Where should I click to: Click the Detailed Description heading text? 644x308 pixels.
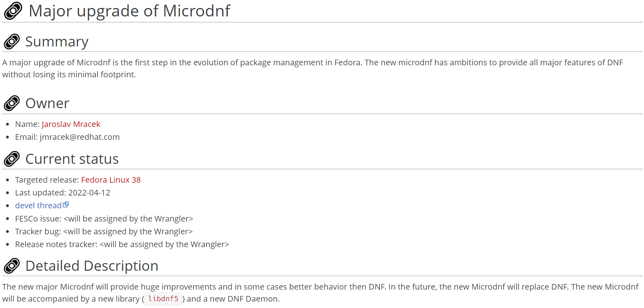[x=92, y=266]
